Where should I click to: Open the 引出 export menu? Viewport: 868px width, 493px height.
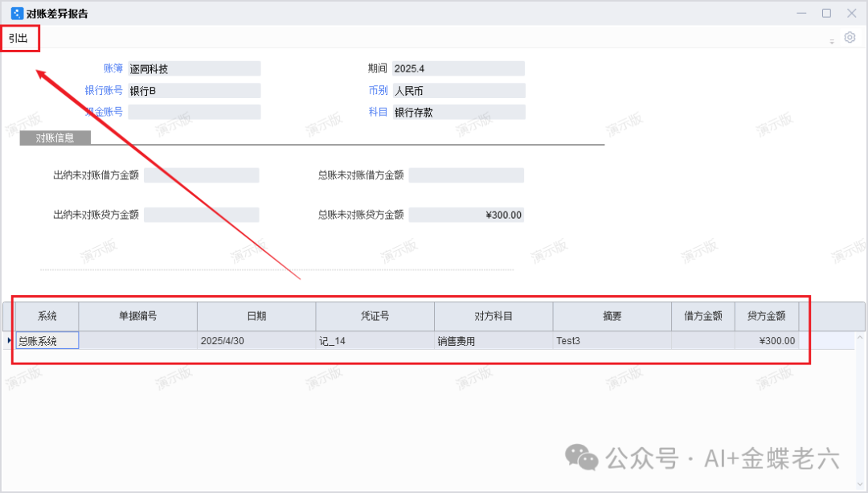tap(18, 38)
